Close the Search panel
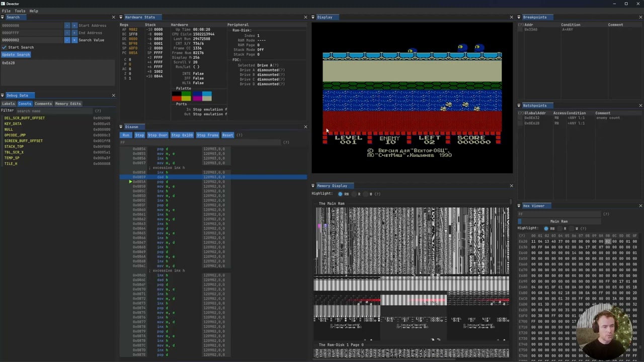This screenshot has height=362, width=644. click(113, 17)
